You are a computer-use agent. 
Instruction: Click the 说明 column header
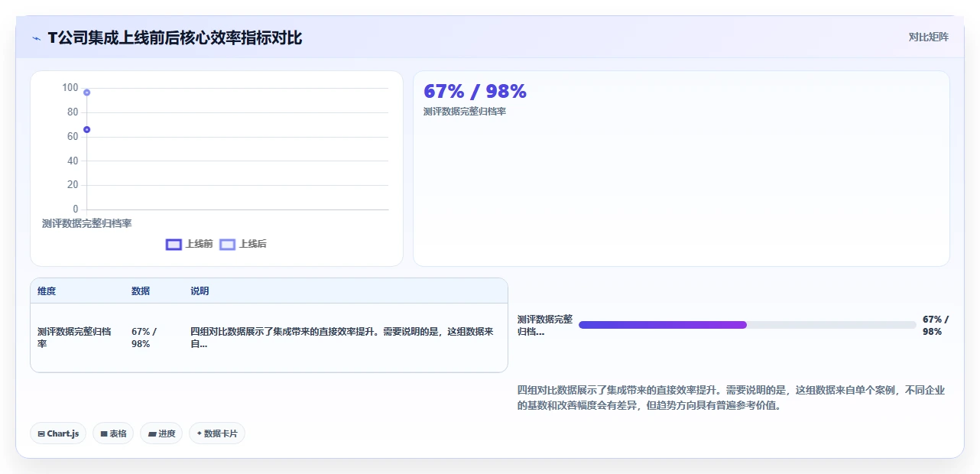point(200,291)
